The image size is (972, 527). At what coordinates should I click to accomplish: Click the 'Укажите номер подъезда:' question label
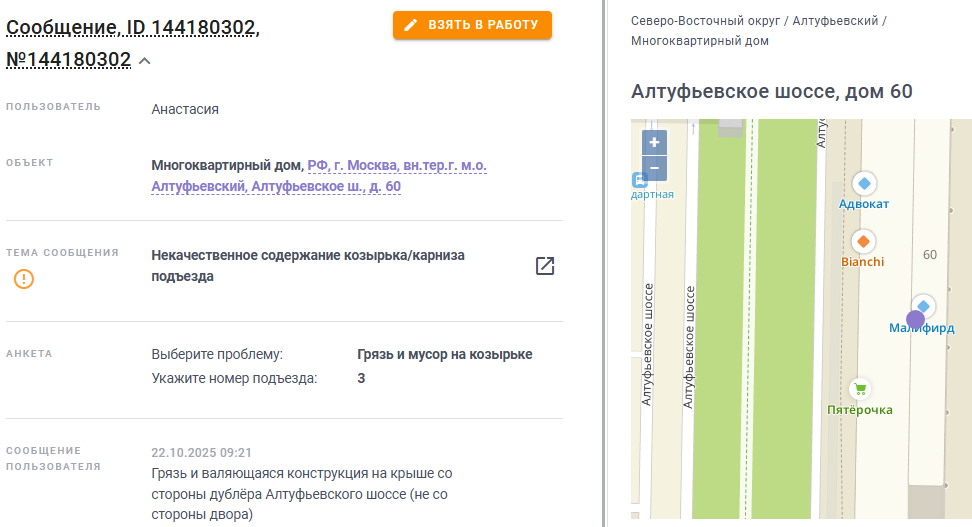[234, 378]
